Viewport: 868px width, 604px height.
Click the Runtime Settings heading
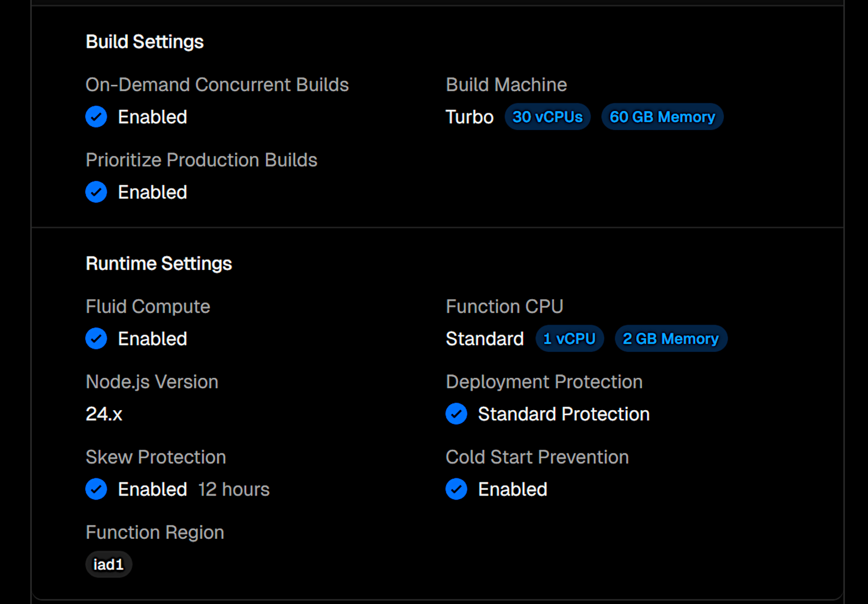pos(159,264)
